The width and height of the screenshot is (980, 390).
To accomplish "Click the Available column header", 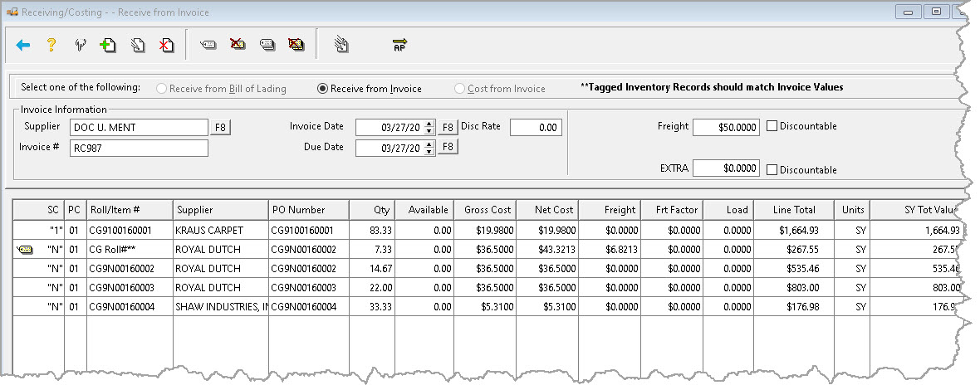I will pos(424,210).
